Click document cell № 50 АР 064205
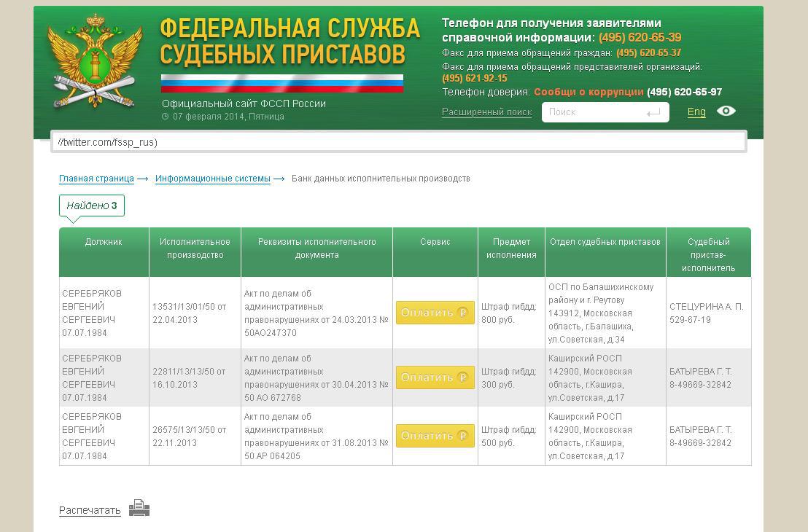This screenshot has width=808, height=532. pos(316,437)
